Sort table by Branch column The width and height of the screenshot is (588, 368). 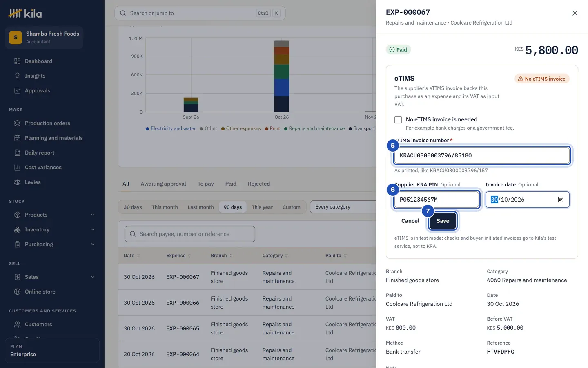(222, 256)
